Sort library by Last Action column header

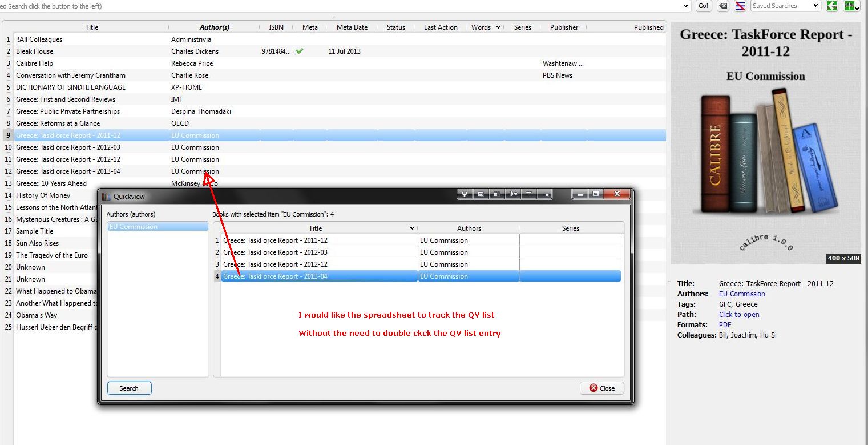click(441, 27)
